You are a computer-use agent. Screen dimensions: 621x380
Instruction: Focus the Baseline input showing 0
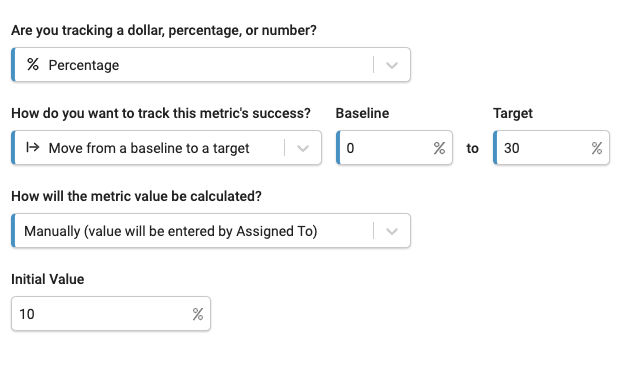pos(394,147)
